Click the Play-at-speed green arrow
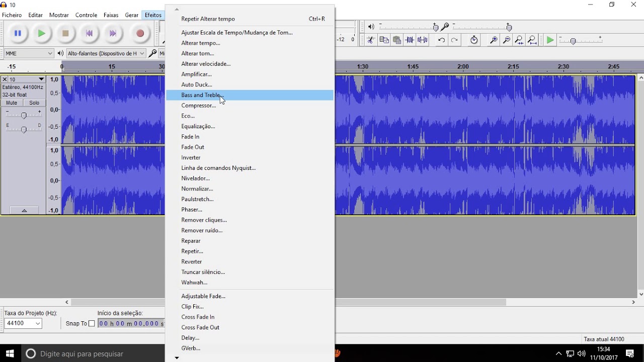644x362 pixels. coord(550,40)
